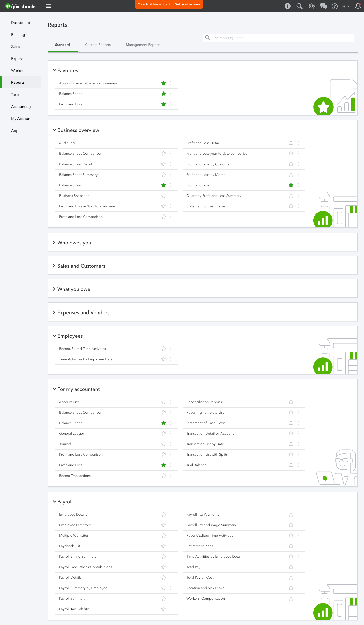Open the Taxes sidebar item

coord(16,95)
